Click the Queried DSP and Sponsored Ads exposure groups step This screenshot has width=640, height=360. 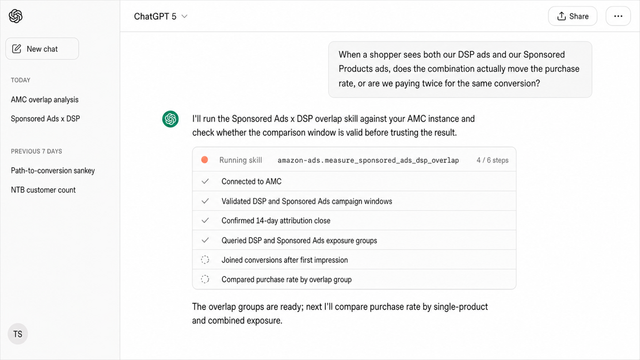click(x=354, y=240)
